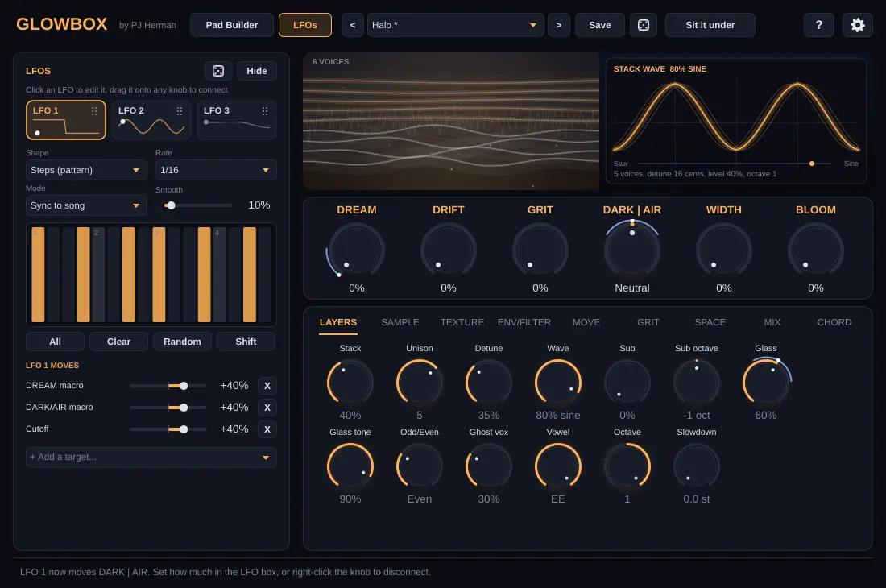Click the Sit it under button
The height and width of the screenshot is (588, 886).
point(710,25)
